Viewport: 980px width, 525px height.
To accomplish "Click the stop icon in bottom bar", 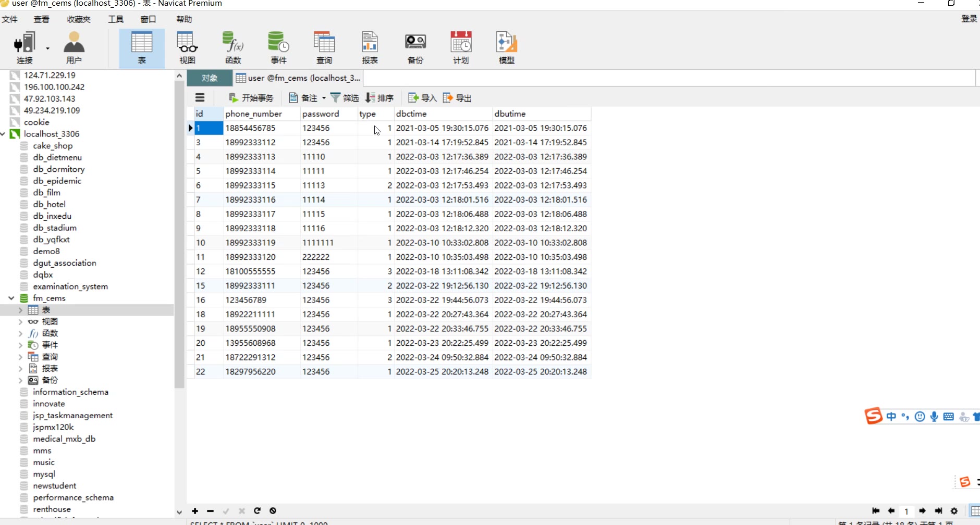I will click(x=273, y=511).
